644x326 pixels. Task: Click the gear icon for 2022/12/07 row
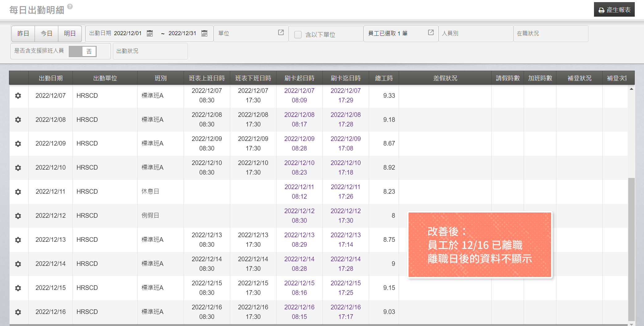[x=18, y=96]
